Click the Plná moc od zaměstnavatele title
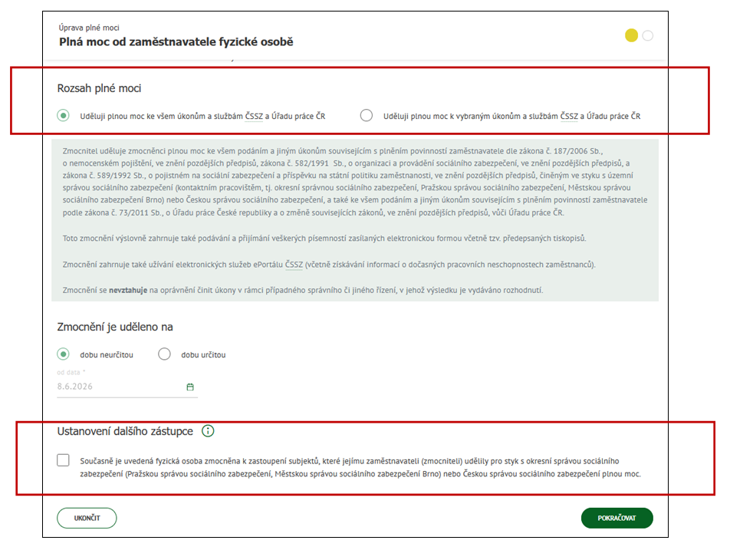This screenshot has height=560, width=730. [x=176, y=42]
